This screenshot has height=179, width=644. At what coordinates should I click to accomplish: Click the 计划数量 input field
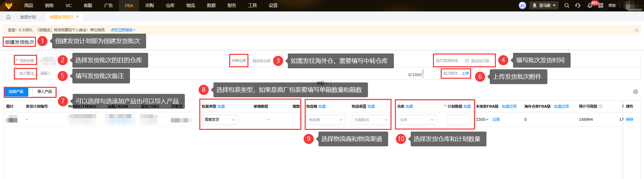[x=458, y=119]
